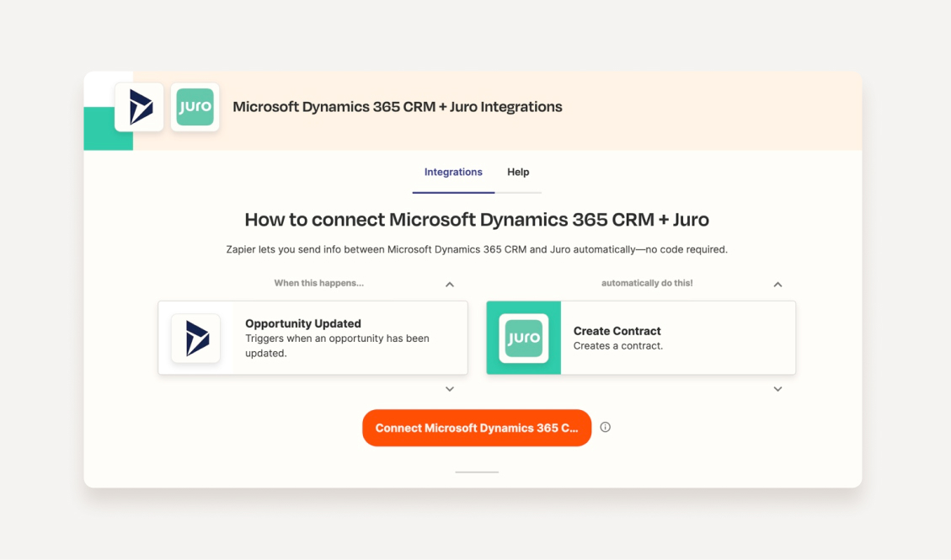Show previous trigger with up chevron

point(450,285)
